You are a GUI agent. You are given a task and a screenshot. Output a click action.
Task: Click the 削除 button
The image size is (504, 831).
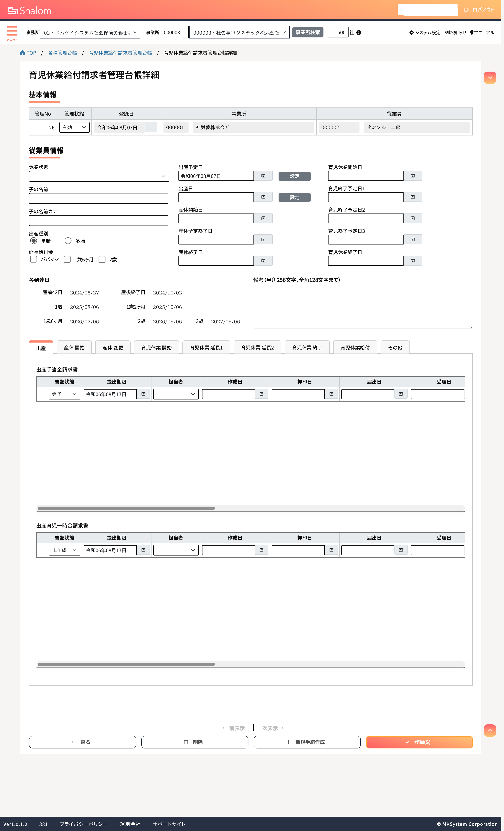(195, 742)
